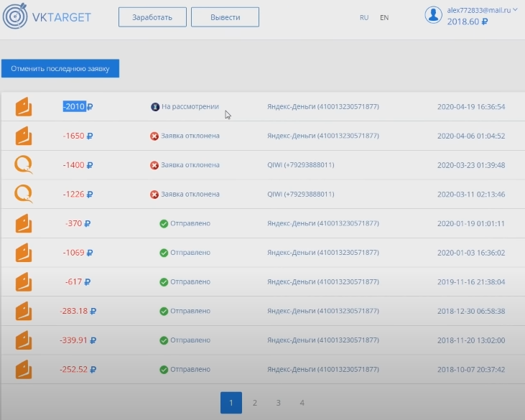Switch language to RU
Screen dimensions: 525x420
[x=364, y=17]
